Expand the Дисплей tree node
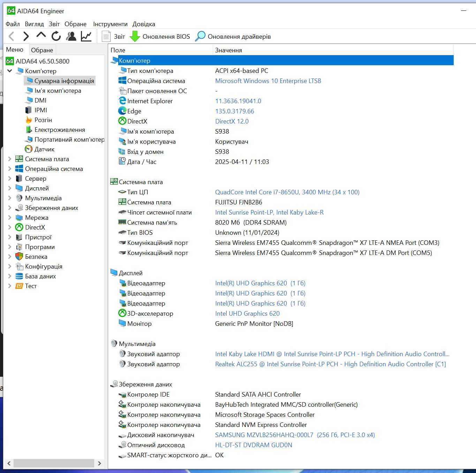476x473 pixels. (10, 188)
